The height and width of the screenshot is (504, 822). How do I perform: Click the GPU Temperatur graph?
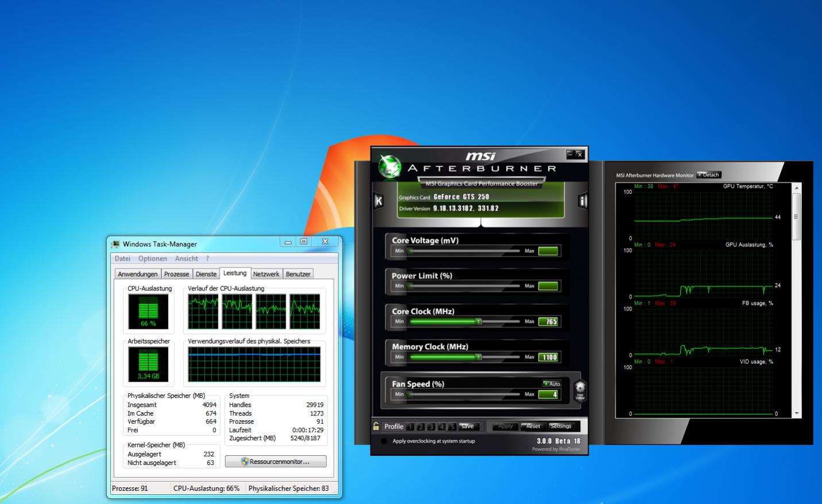pos(703,215)
